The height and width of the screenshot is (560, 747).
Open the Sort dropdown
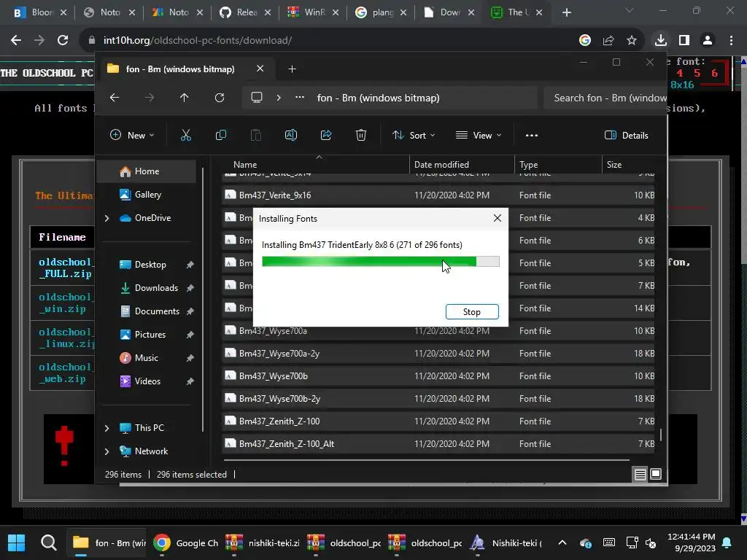[x=414, y=135]
